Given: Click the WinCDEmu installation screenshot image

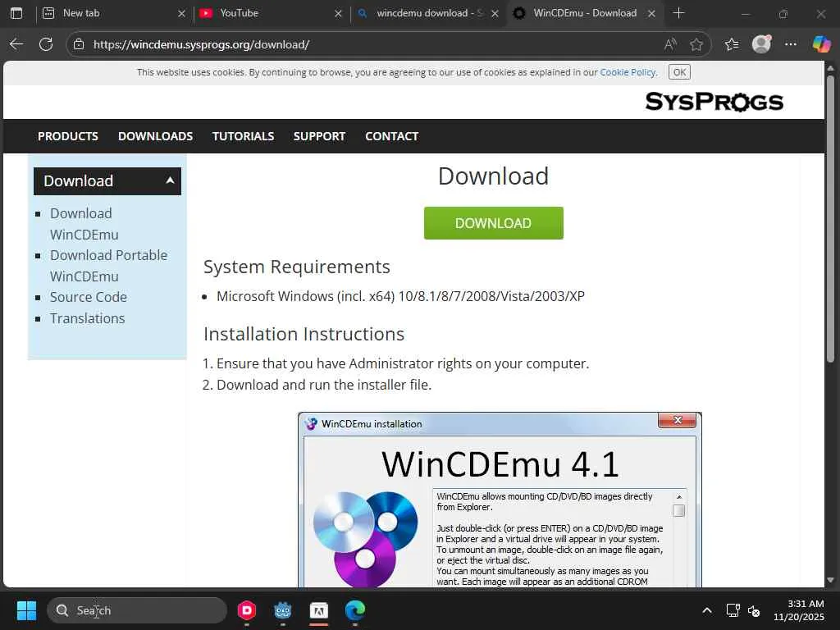Looking at the screenshot, I should tap(500, 500).
